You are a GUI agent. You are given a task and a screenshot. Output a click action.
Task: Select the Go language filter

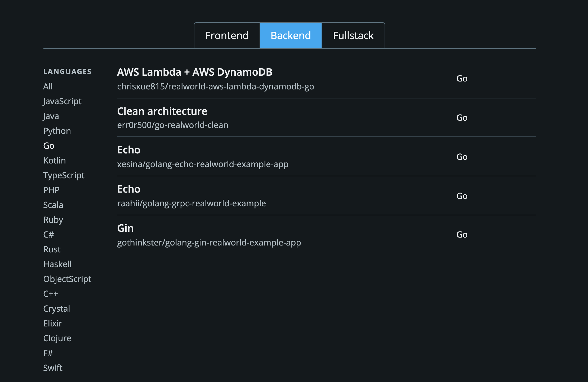[49, 145]
